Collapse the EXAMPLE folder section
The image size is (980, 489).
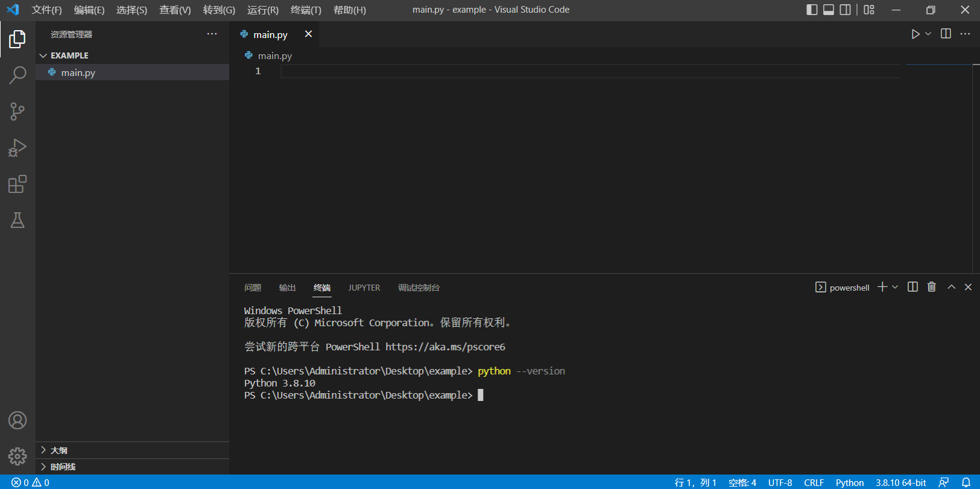(43, 55)
